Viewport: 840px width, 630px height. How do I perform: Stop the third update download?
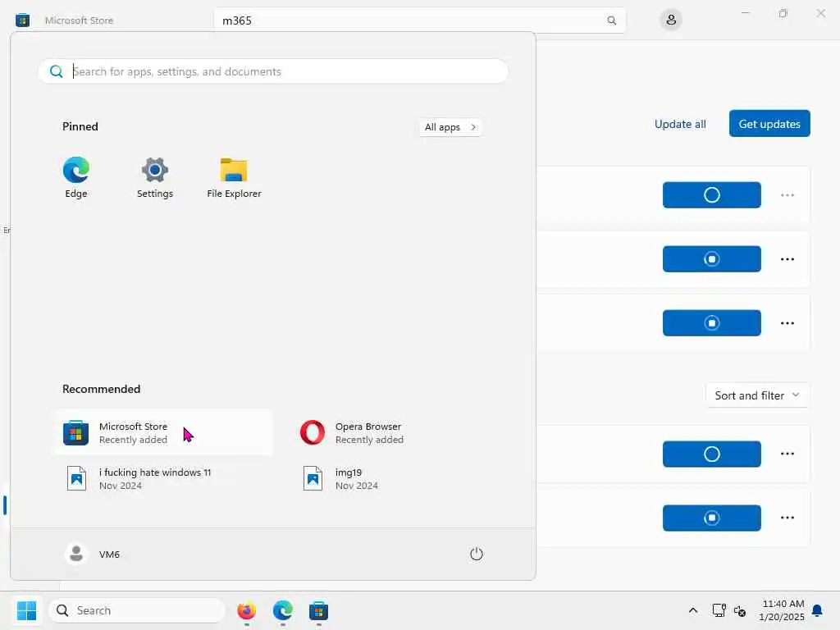click(x=711, y=323)
